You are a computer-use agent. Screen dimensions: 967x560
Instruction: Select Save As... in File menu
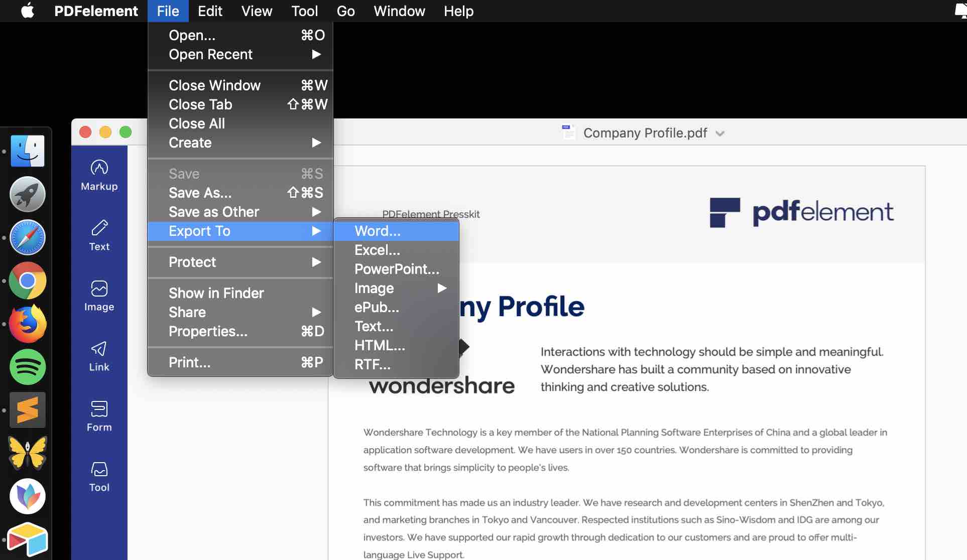[x=240, y=193]
